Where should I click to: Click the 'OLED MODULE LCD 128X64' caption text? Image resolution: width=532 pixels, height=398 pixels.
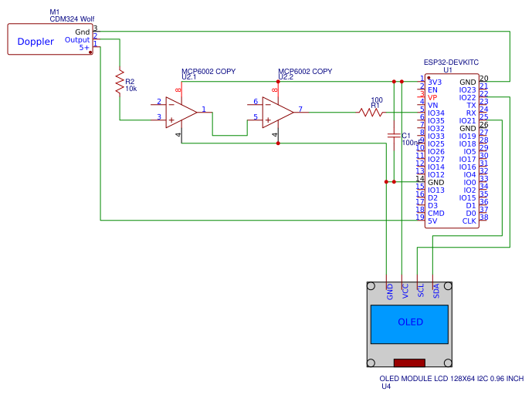click(x=451, y=378)
